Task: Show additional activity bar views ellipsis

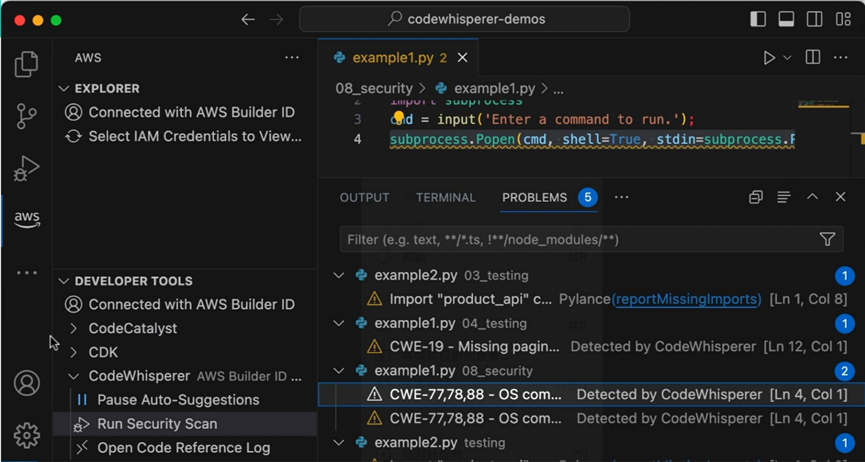Action: pyautogui.click(x=26, y=272)
